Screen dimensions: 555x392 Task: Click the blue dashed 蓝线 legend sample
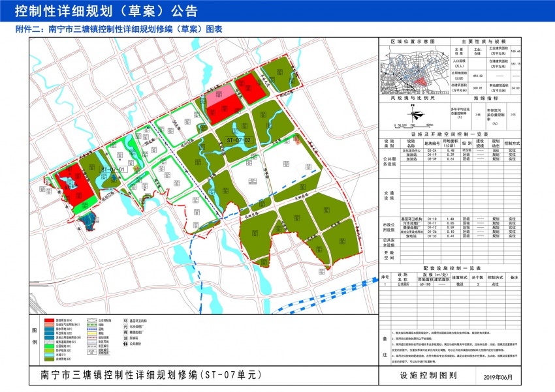[92, 329]
